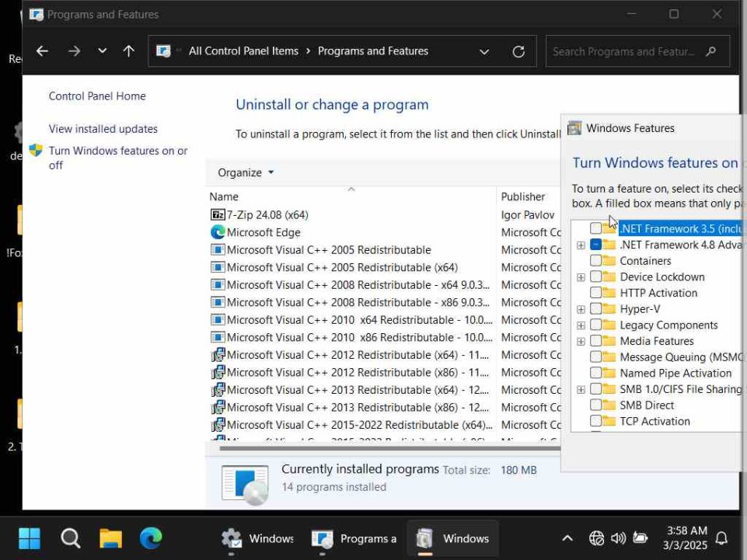Open the recent locations chevron dropdown
Screen dimensions: 747x560
102,50
